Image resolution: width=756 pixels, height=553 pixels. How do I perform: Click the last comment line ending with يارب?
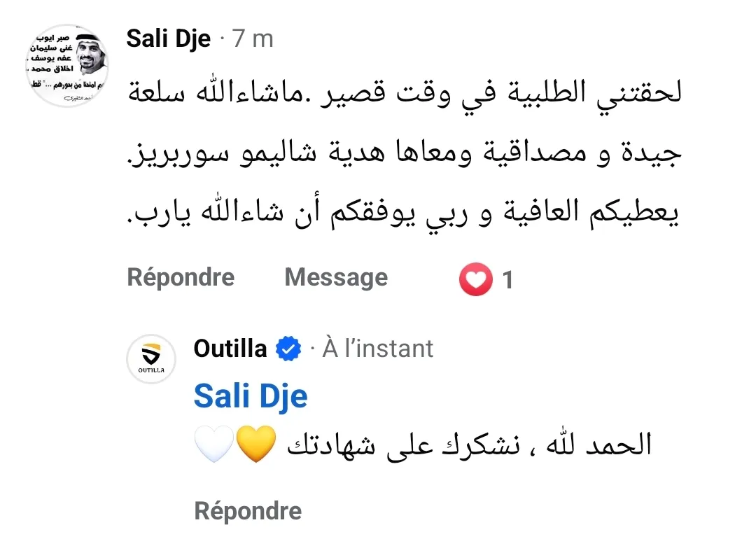coord(406,213)
